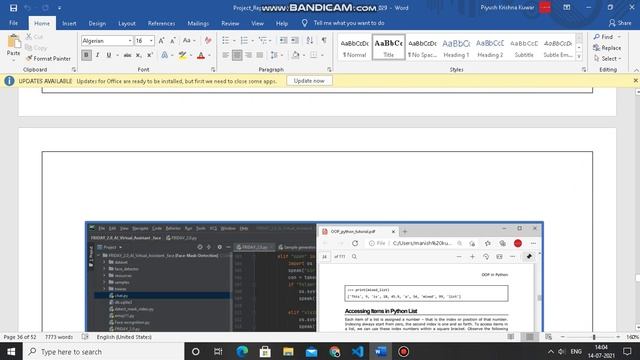Open Change Case dropdown

coord(189,40)
